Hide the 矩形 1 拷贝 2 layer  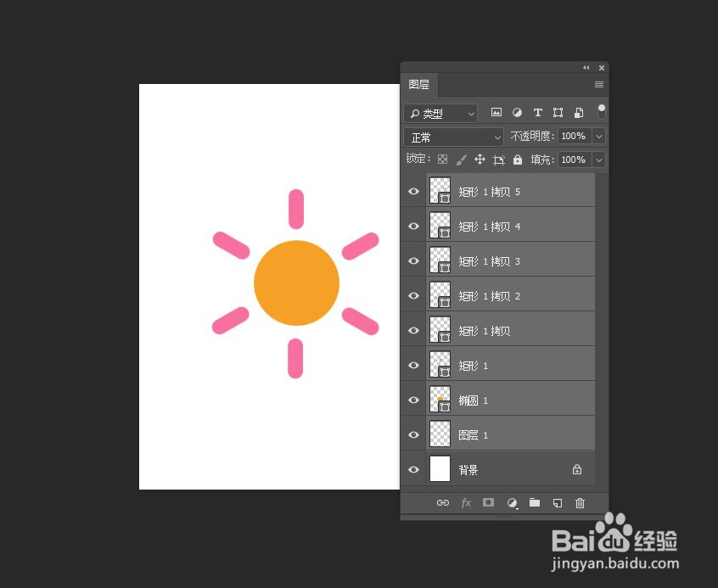(x=413, y=295)
